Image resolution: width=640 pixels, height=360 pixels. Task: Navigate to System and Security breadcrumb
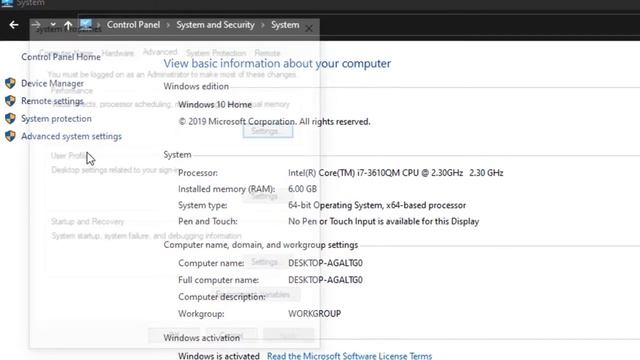216,25
